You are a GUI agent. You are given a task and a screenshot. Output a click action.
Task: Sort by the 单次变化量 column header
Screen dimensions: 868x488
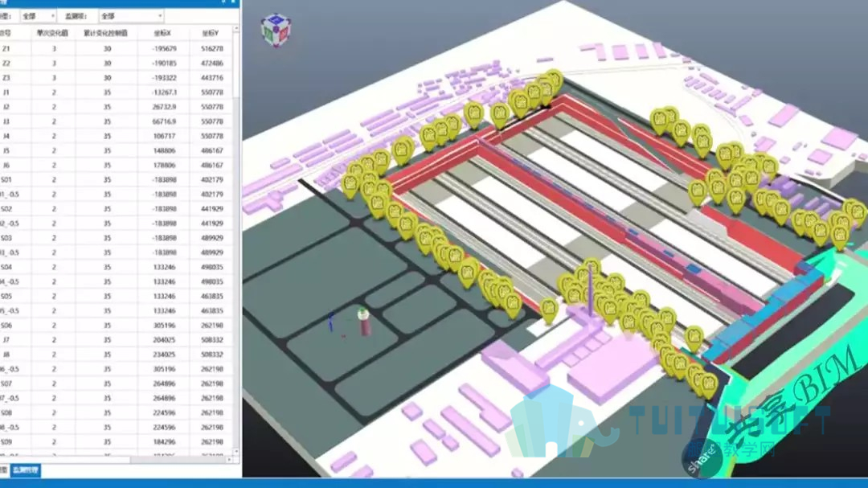point(52,33)
